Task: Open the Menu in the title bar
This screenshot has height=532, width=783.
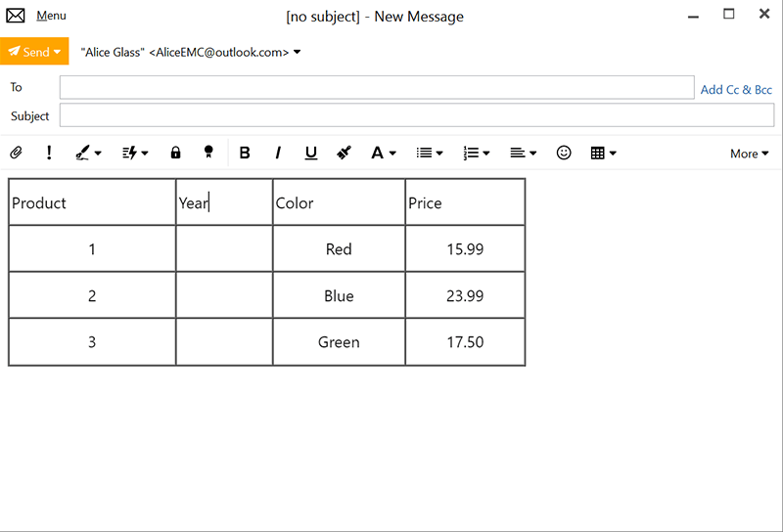Action: click(x=51, y=16)
